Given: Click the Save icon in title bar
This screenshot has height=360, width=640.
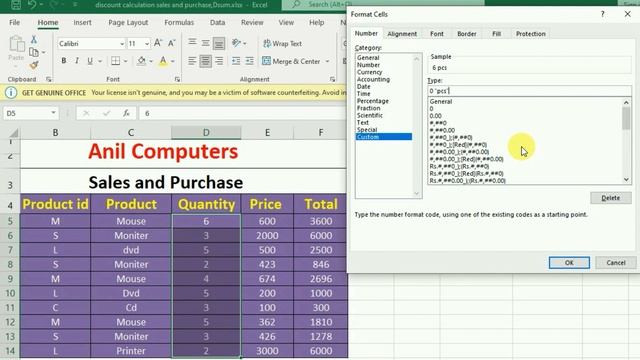Looking at the screenshot, I should pos(16,5).
